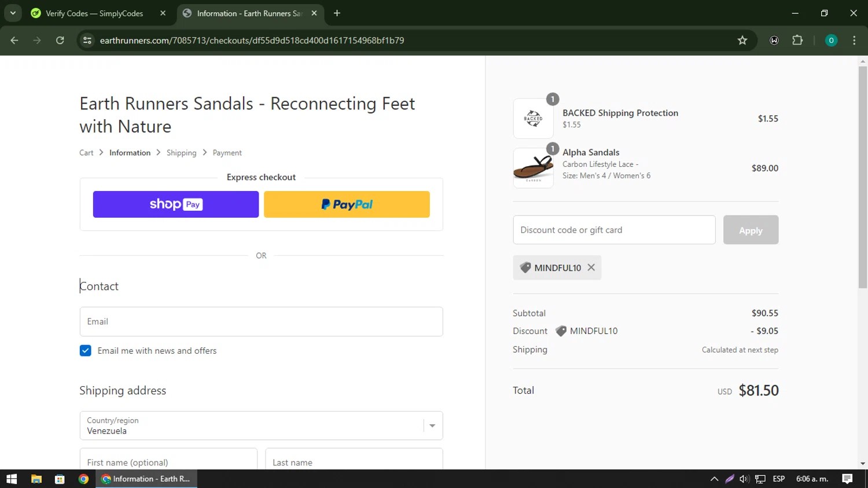868x488 pixels.
Task: Open the tab search dropdown arrow
Action: coord(13,13)
